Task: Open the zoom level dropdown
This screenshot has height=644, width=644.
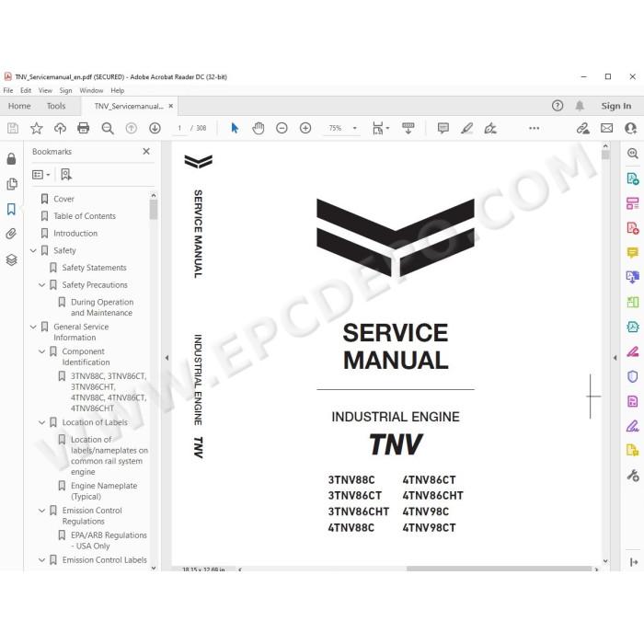Action: (355, 128)
